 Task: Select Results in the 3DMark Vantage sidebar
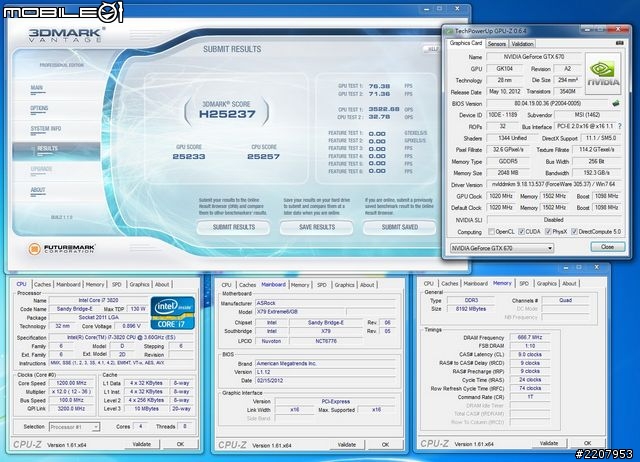coord(56,150)
